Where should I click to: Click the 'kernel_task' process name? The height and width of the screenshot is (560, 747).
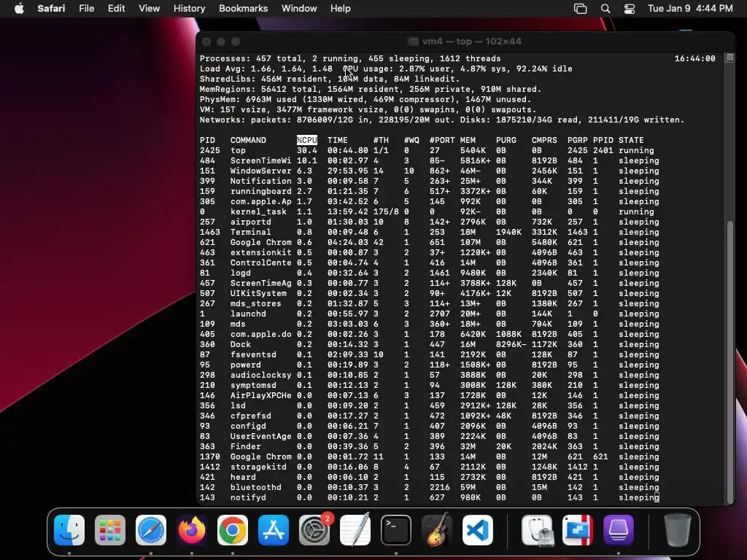tap(258, 211)
